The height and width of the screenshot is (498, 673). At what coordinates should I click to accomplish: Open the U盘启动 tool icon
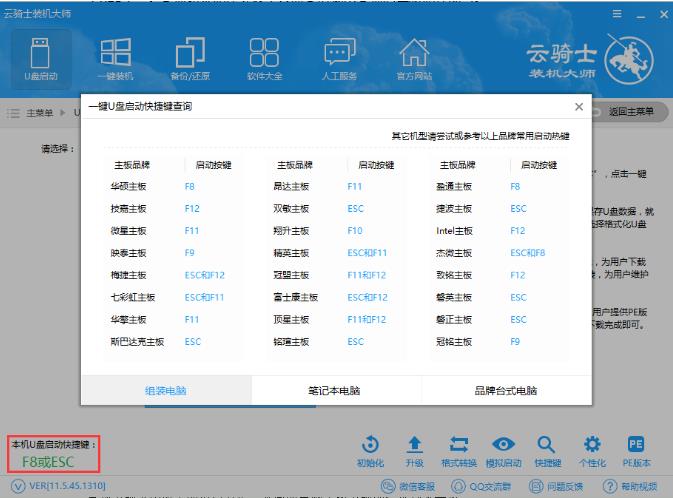tap(40, 59)
